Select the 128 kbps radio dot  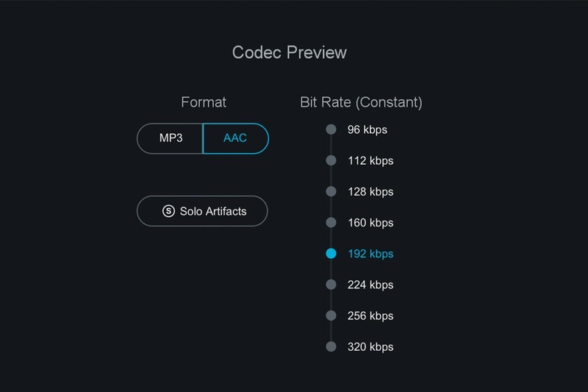331,191
